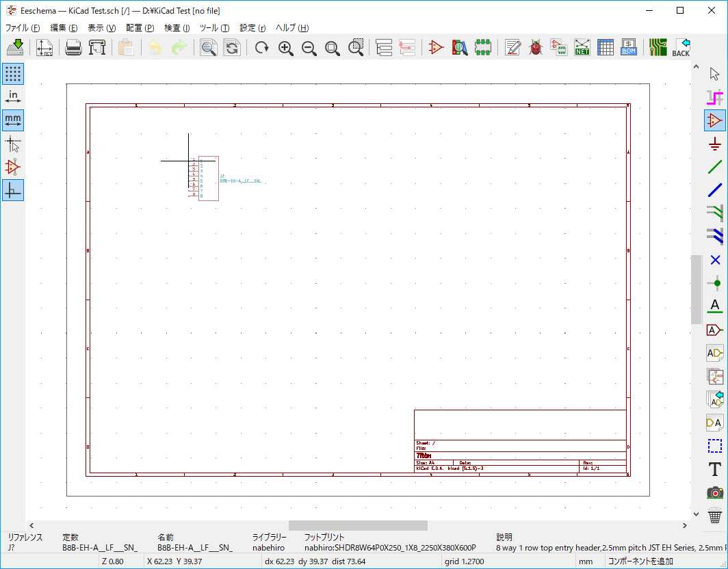Open the 表示 menu
This screenshot has height=569, width=728.
[x=102, y=28]
